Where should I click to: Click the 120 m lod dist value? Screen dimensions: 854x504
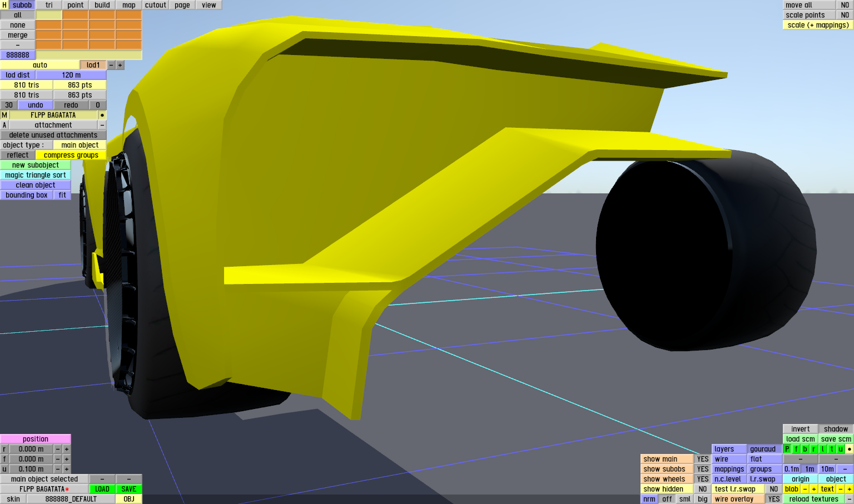point(71,75)
